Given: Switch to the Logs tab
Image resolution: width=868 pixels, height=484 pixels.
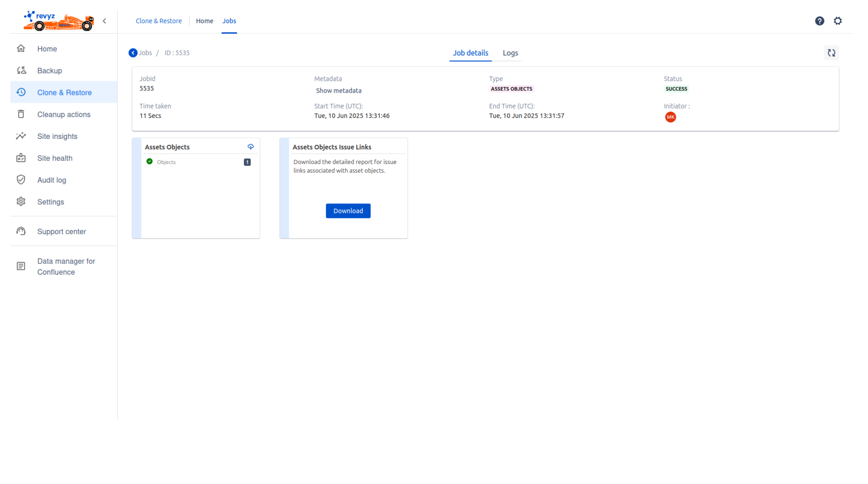Looking at the screenshot, I should (510, 53).
